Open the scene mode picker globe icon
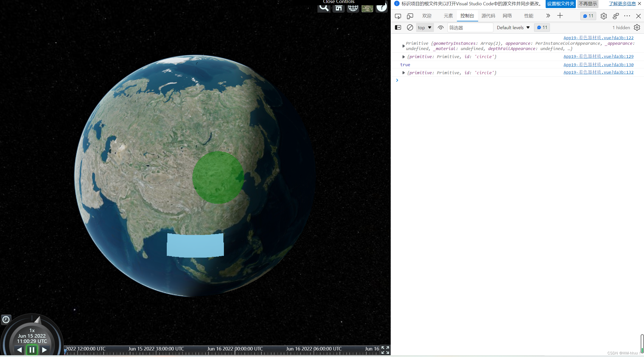 pyautogui.click(x=353, y=8)
